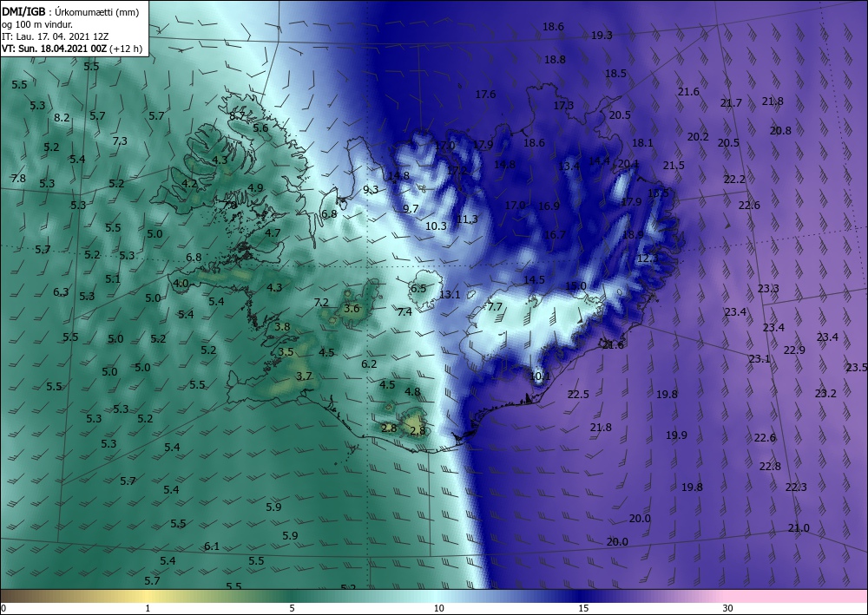868x615 pixels.
Task: Click the map value 6.1
Action: pos(212,546)
